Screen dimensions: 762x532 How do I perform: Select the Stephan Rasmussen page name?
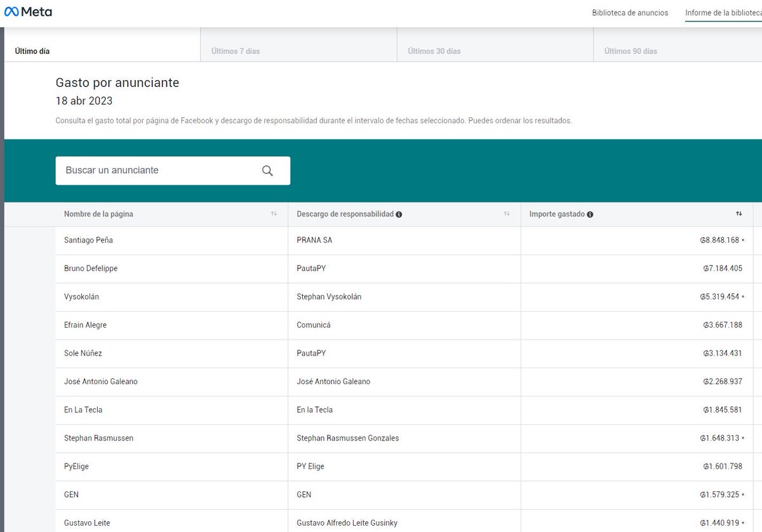(x=98, y=438)
